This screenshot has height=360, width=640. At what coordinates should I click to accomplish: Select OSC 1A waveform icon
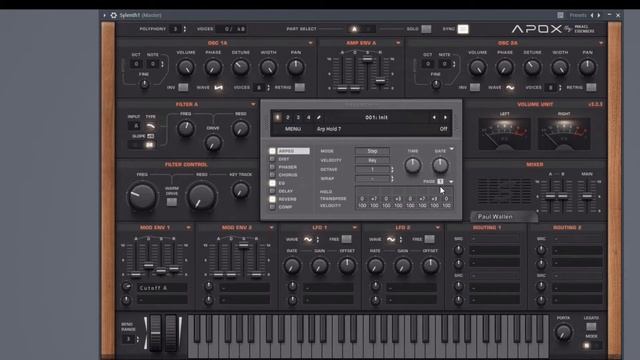[x=218, y=87]
